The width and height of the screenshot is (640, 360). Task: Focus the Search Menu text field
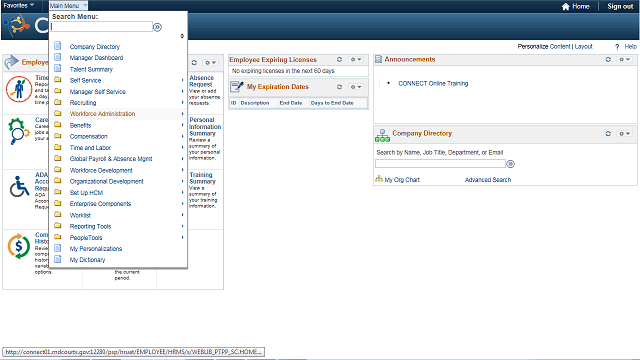point(102,27)
